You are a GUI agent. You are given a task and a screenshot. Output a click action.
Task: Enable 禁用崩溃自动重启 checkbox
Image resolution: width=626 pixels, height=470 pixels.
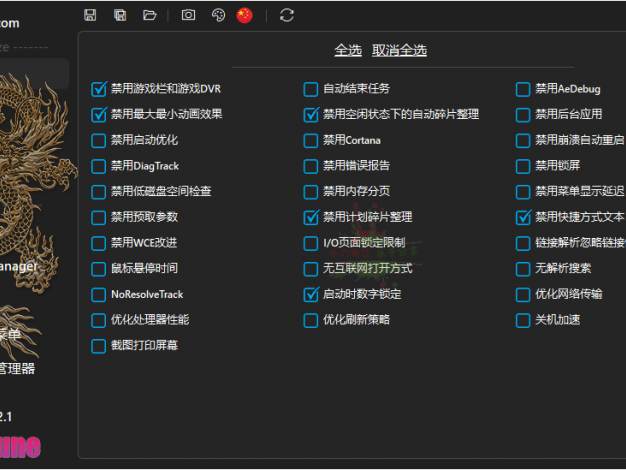click(523, 141)
